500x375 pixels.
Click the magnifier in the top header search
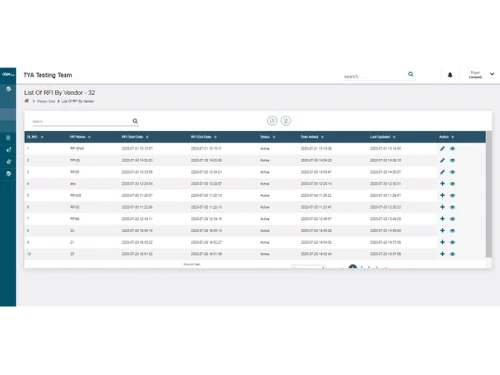411,74
